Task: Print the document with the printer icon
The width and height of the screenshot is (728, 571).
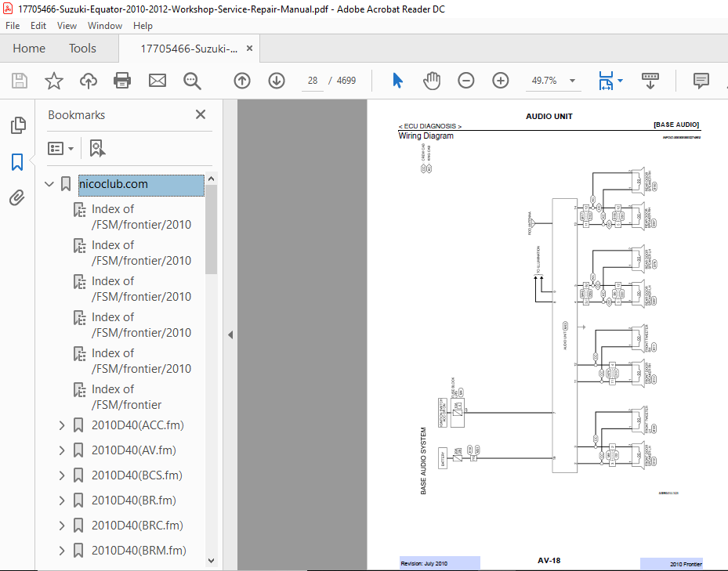Action: [x=122, y=81]
